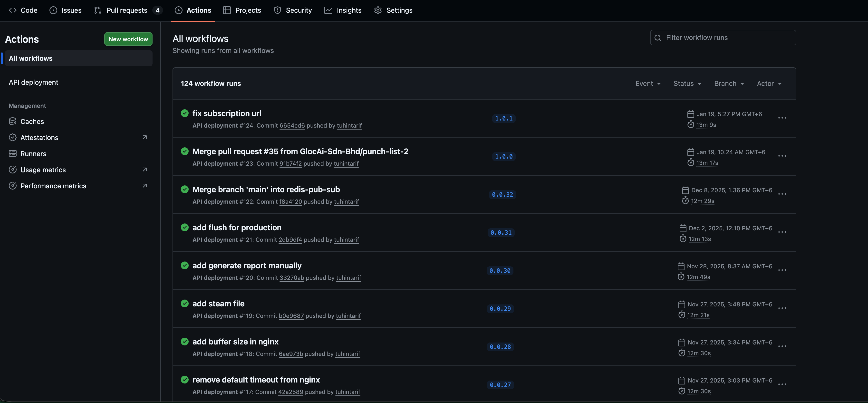Open the Caches management page
Image resolution: width=868 pixels, height=403 pixels.
(32, 121)
